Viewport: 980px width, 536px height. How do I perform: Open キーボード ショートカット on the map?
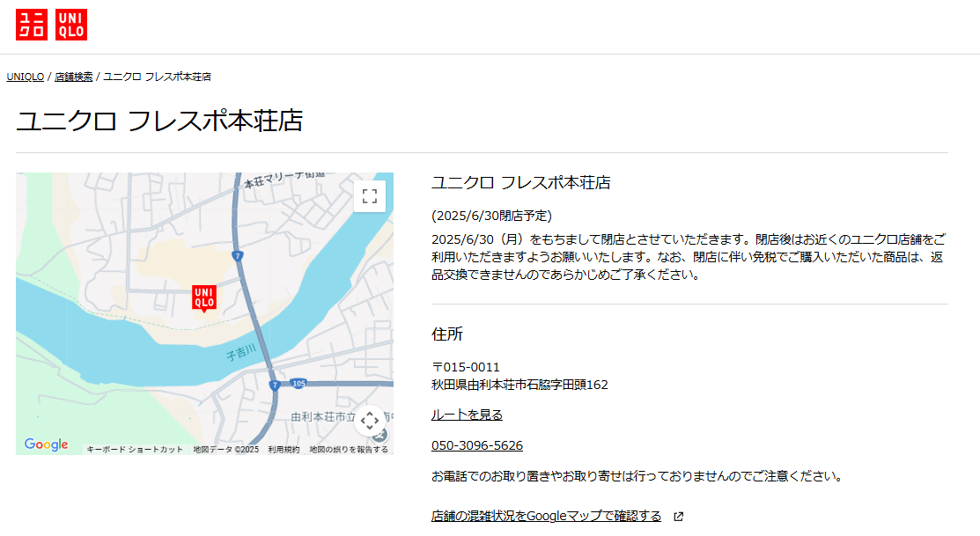[135, 449]
